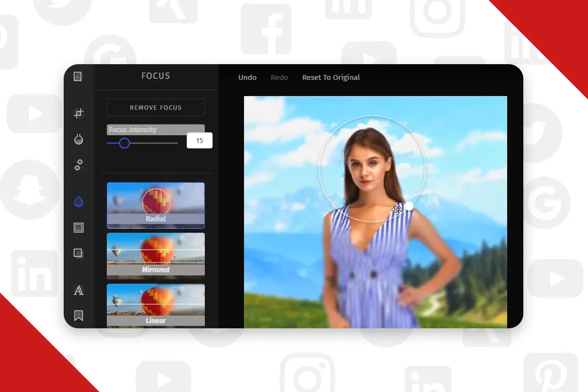The width and height of the screenshot is (588, 392).
Task: Open the Filters flask tool
Action: [78, 140]
